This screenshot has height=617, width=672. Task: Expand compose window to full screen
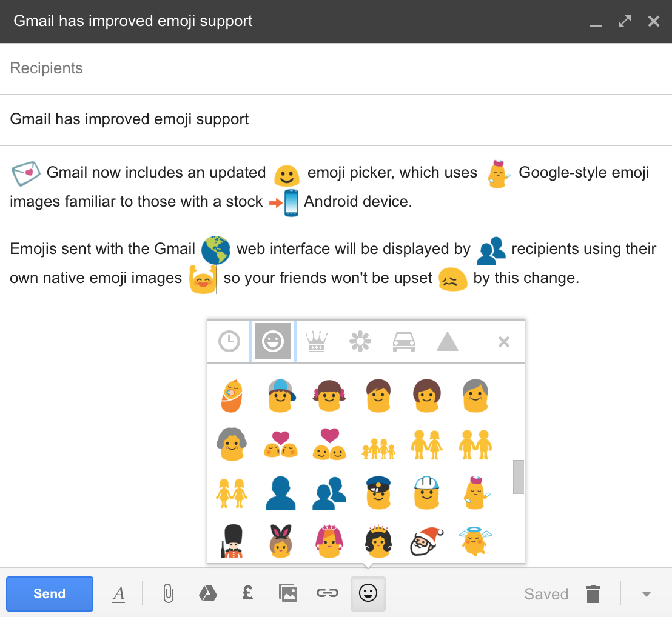[x=625, y=21]
